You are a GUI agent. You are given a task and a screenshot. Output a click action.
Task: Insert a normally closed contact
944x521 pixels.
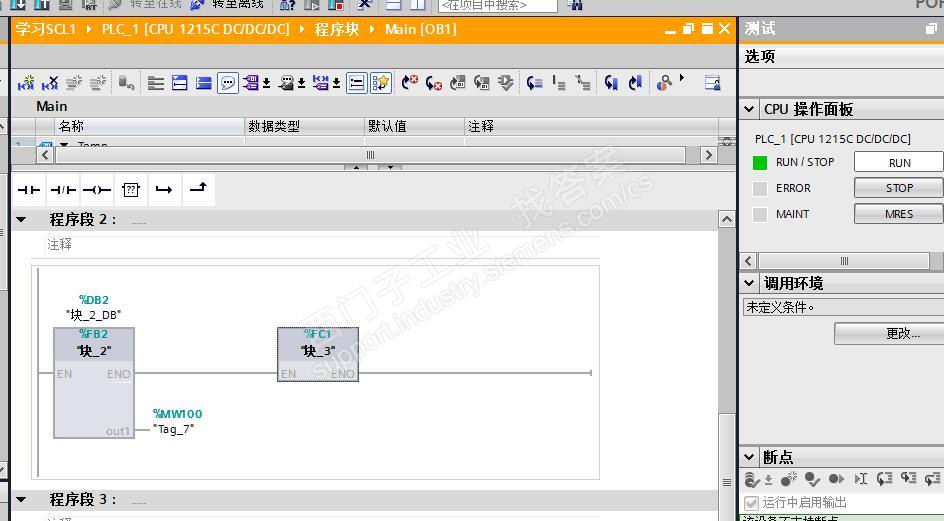coord(63,190)
